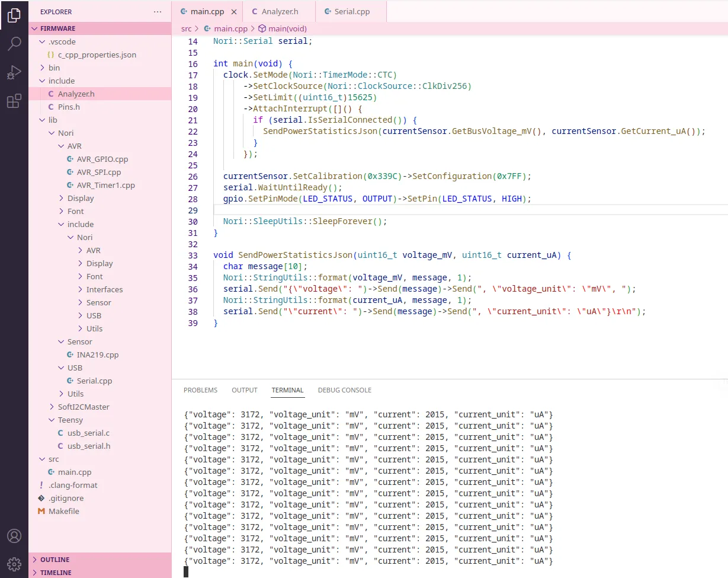Click the main(void) breadcrumb symbol
The width and height of the screenshot is (728, 578).
tap(287, 28)
